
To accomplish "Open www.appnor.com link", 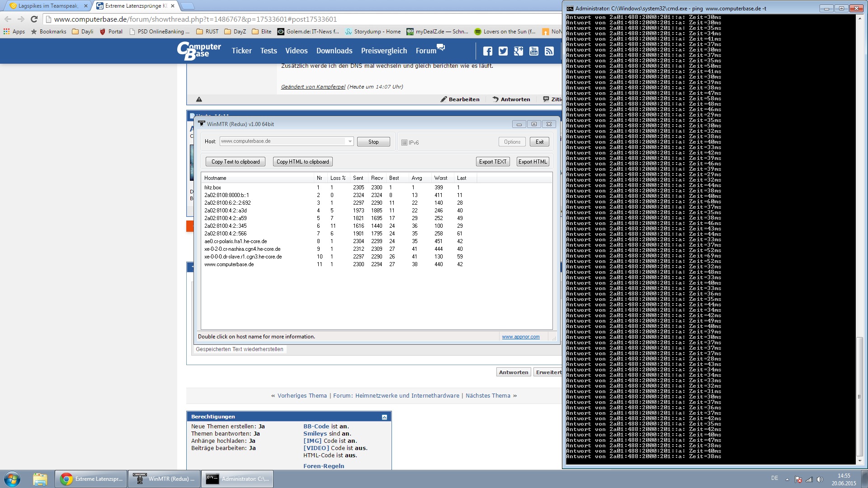I will click(520, 337).
